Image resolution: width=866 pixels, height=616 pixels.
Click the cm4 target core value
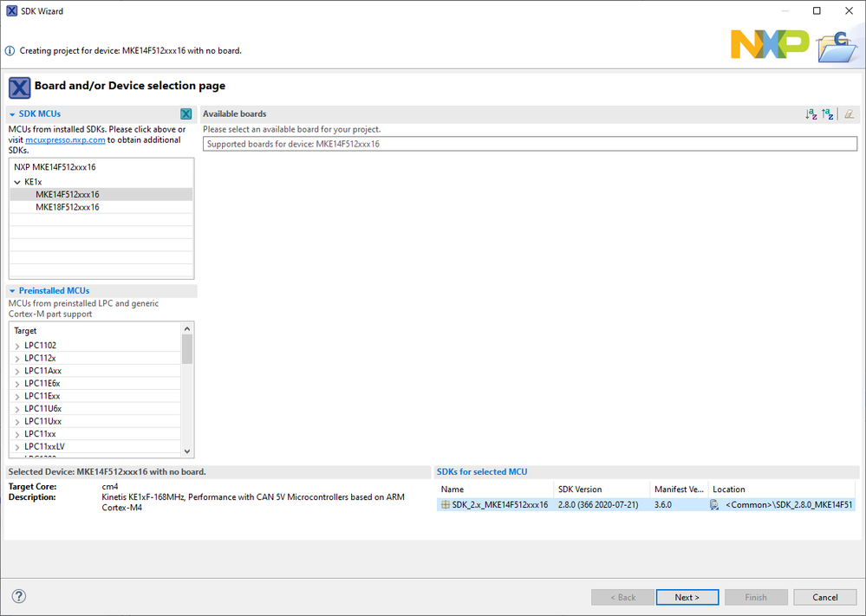(110, 487)
